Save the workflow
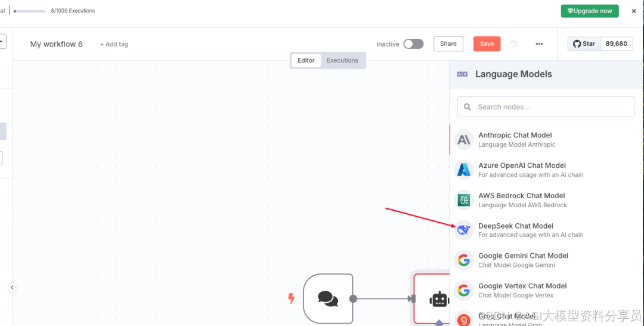The width and height of the screenshot is (644, 326). tap(487, 44)
